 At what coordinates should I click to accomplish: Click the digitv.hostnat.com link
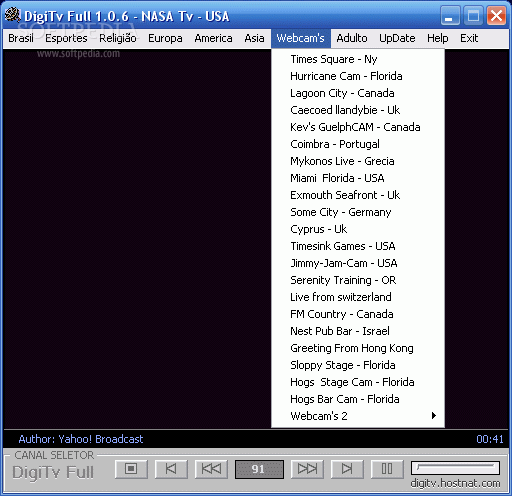(x=455, y=483)
